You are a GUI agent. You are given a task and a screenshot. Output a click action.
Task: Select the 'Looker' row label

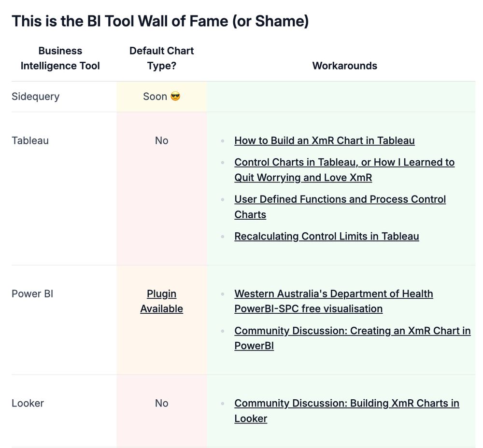click(x=28, y=404)
